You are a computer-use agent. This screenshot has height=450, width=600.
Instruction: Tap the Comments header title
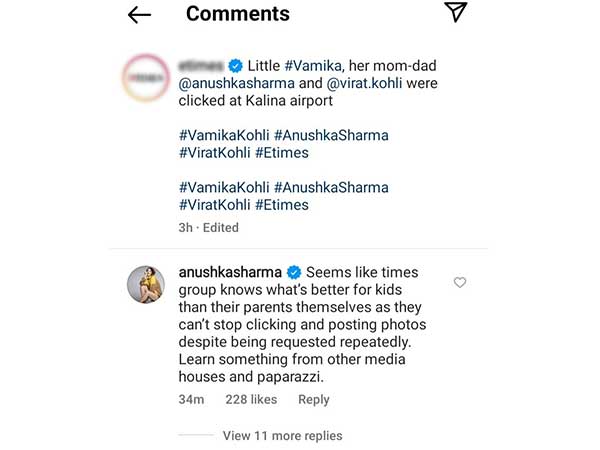(x=238, y=14)
